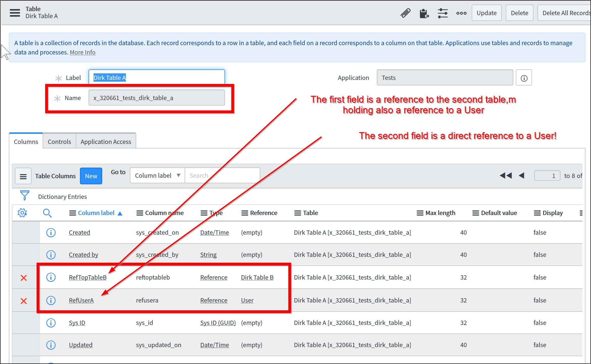Open the info icon for Created by row
Image resolution: width=591 pixels, height=364 pixels.
point(51,255)
